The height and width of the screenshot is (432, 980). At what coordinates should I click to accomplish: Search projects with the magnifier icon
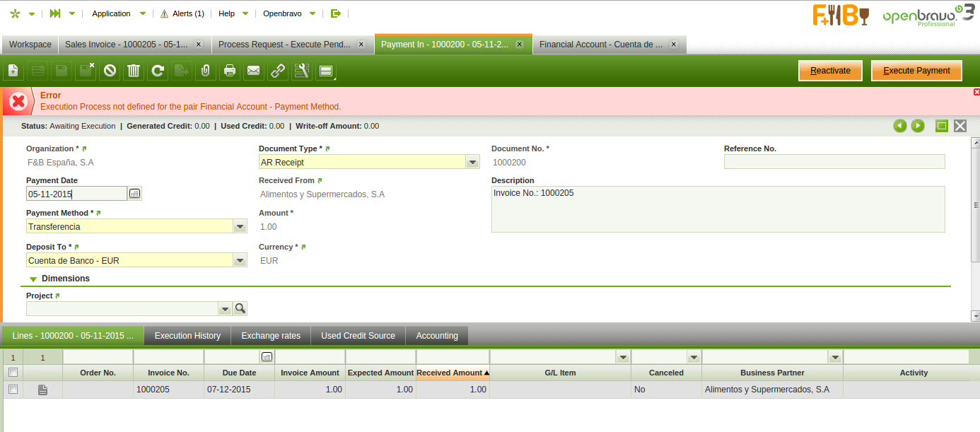240,308
